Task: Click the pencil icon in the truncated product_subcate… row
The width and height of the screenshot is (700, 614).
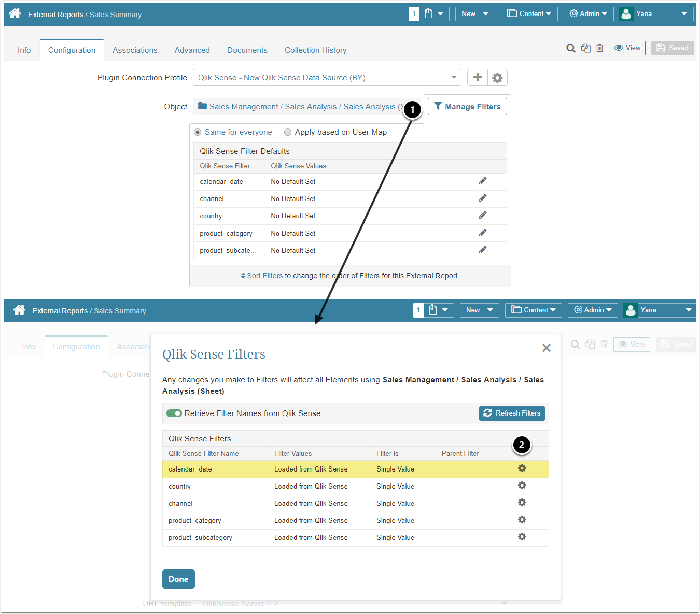Action: click(483, 250)
